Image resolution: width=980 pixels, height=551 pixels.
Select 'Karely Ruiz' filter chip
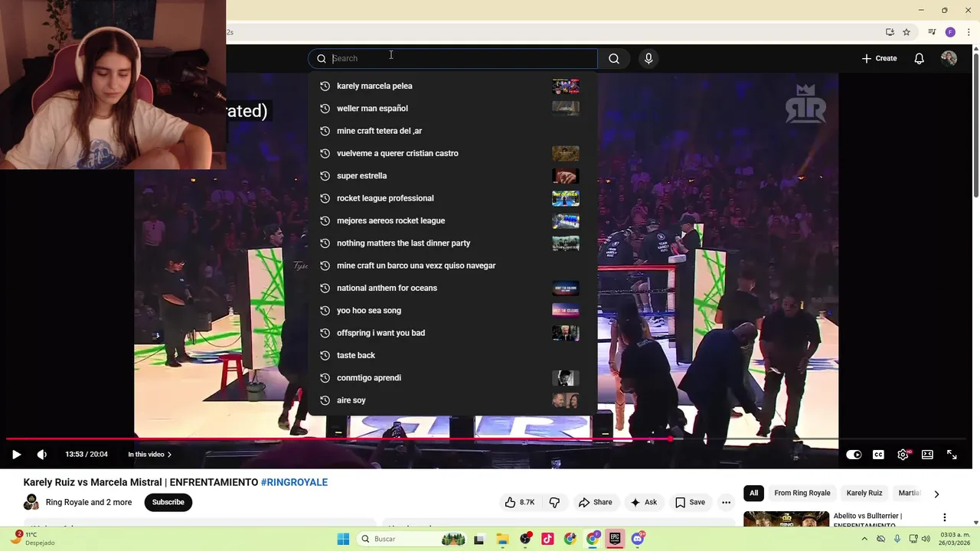click(x=864, y=493)
